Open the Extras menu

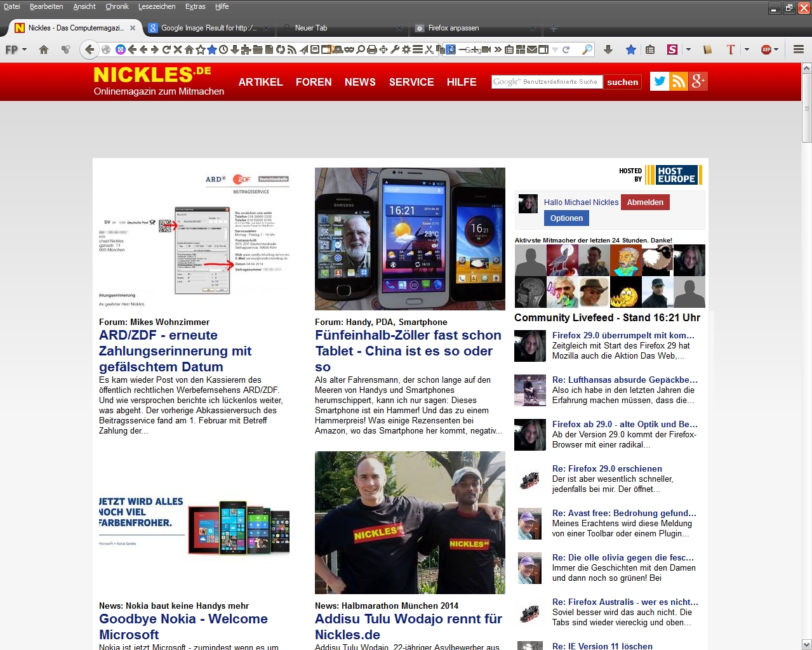tap(195, 6)
